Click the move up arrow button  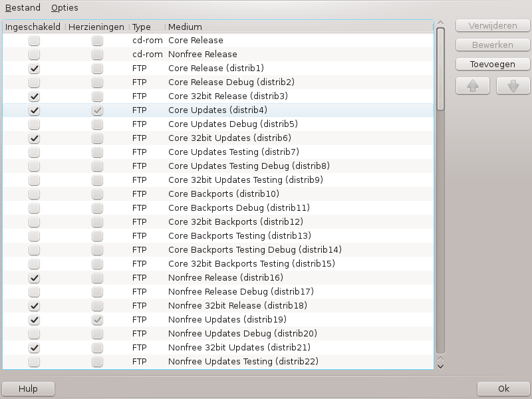point(472,86)
